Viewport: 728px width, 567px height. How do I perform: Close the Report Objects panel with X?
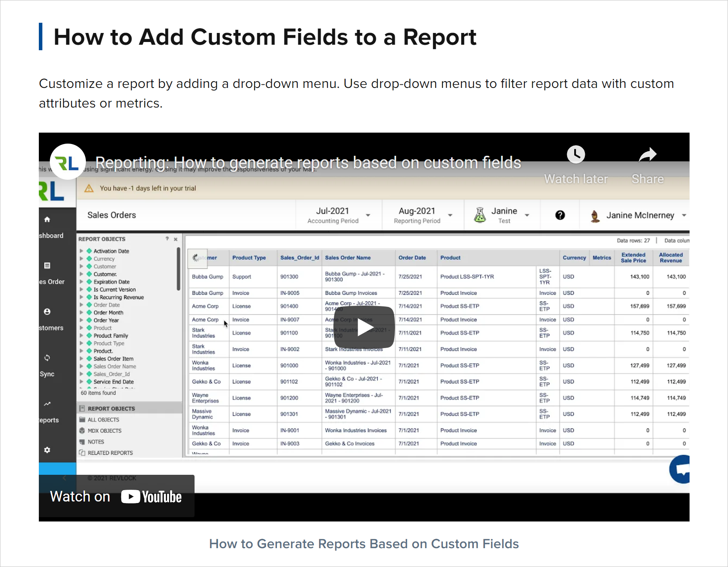pos(176,239)
